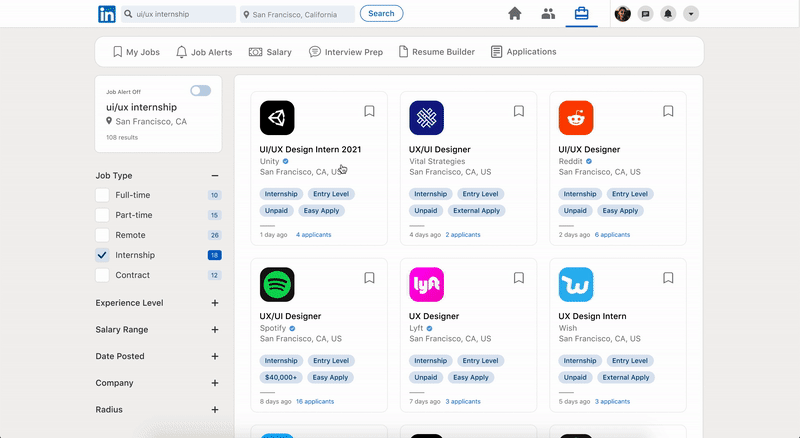
Task: Open the Wish company logo
Action: [576, 285]
